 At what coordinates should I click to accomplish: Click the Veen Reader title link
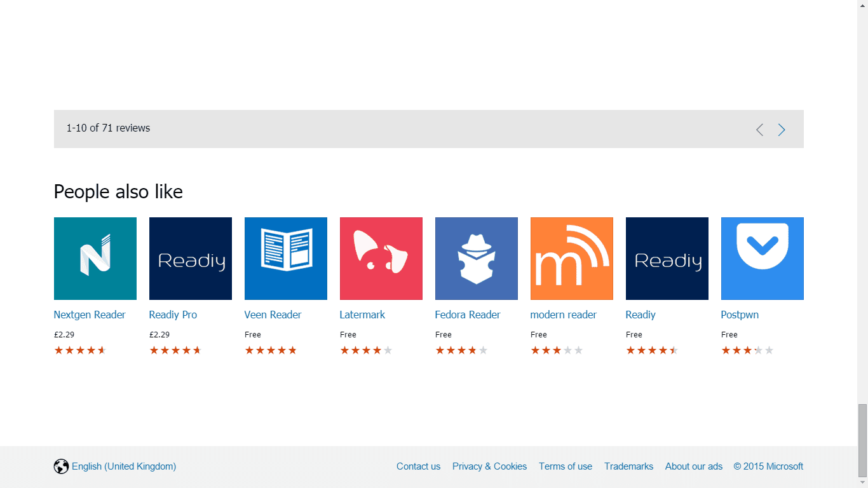coord(273,315)
